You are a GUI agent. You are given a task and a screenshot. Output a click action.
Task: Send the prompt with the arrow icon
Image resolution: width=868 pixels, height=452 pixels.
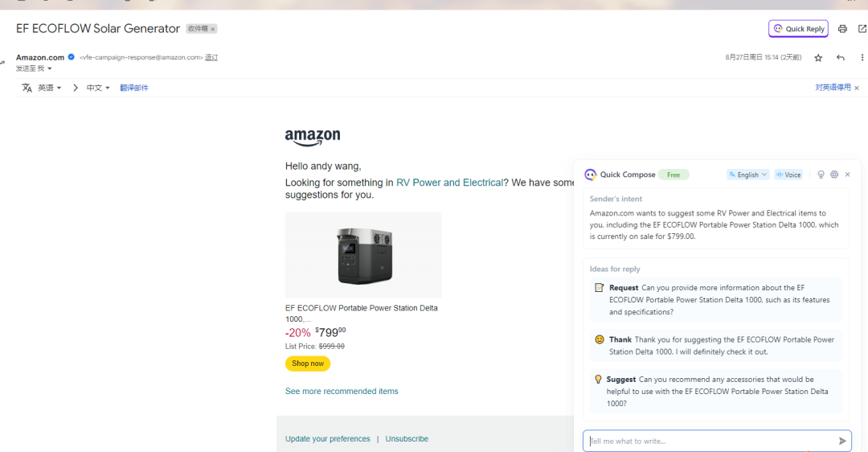[x=842, y=441]
